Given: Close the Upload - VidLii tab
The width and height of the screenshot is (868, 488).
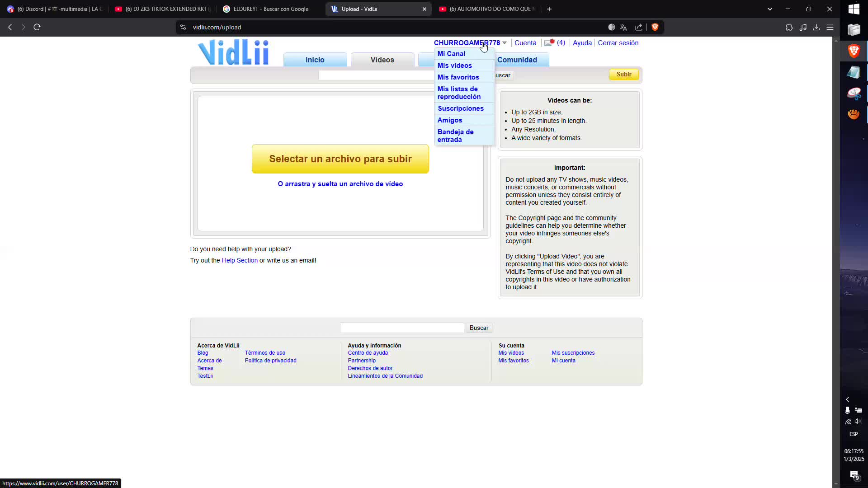Looking at the screenshot, I should pyautogui.click(x=424, y=9).
